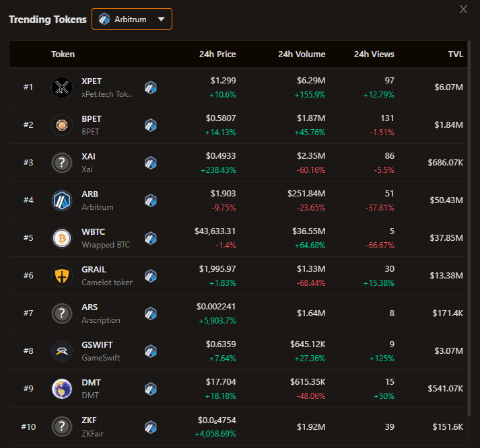Image resolution: width=480 pixels, height=448 pixels.
Task: Click the -66.67% WBTC views change
Action: [x=380, y=246]
